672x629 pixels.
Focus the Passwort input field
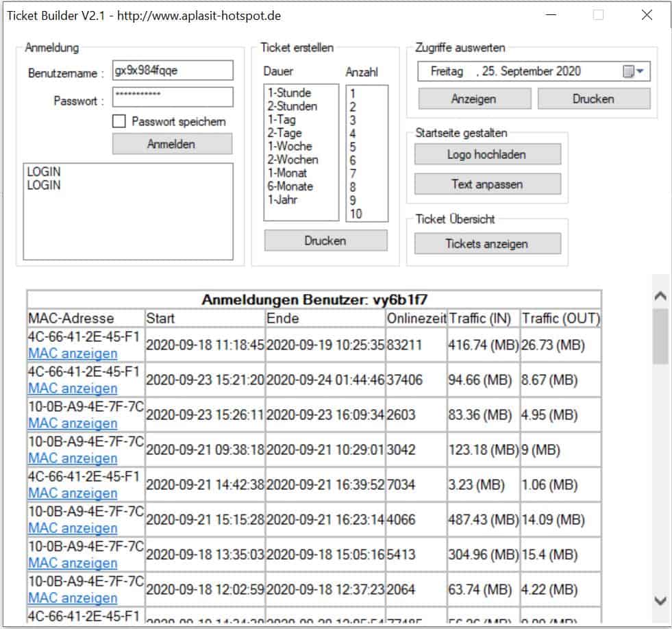click(173, 97)
